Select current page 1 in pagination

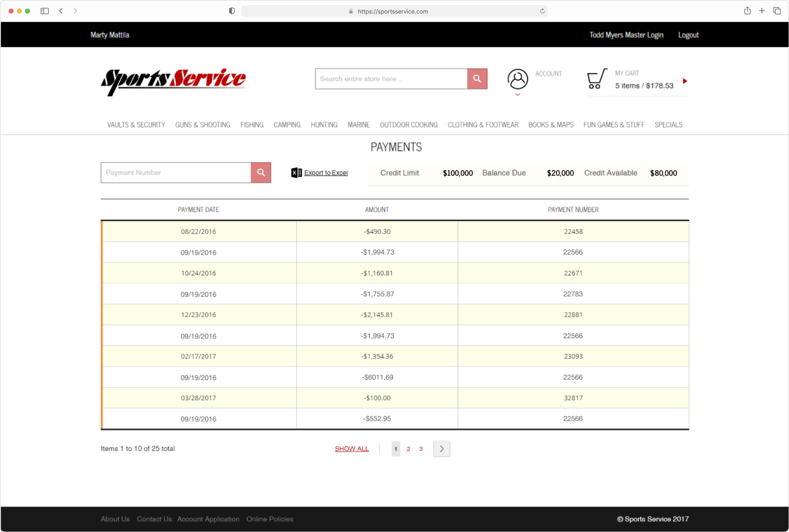tap(396, 449)
